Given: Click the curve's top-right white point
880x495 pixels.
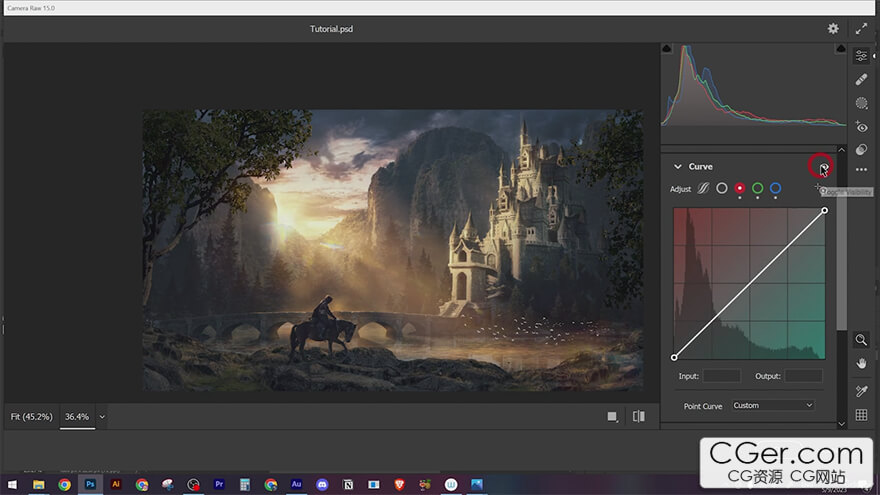Looking at the screenshot, I should point(824,210).
